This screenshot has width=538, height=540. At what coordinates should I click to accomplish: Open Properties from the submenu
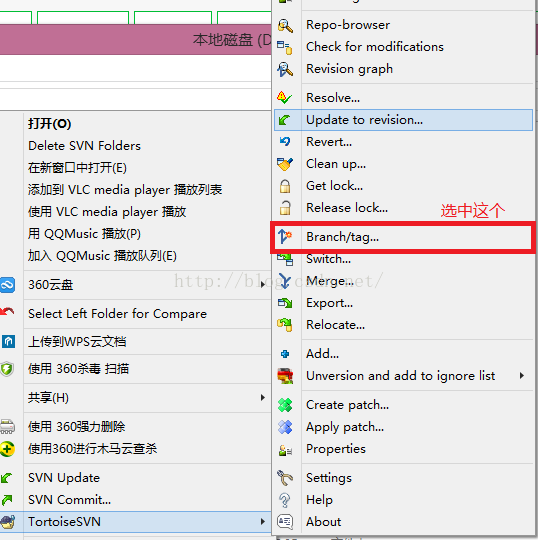tap(336, 449)
